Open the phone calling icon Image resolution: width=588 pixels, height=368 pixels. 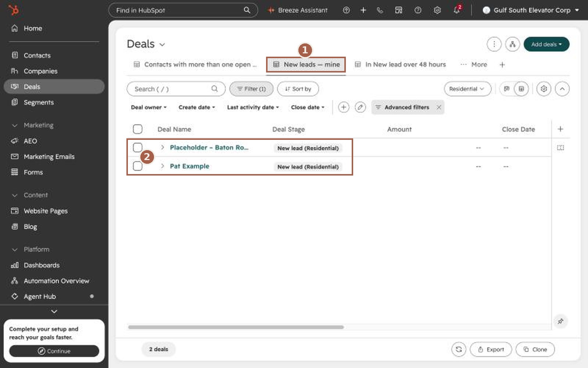pyautogui.click(x=380, y=10)
